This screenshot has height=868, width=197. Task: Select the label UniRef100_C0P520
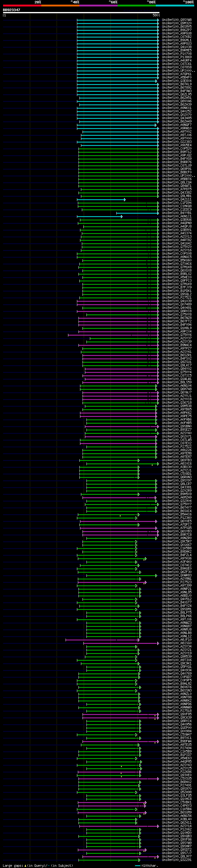click(x=177, y=149)
